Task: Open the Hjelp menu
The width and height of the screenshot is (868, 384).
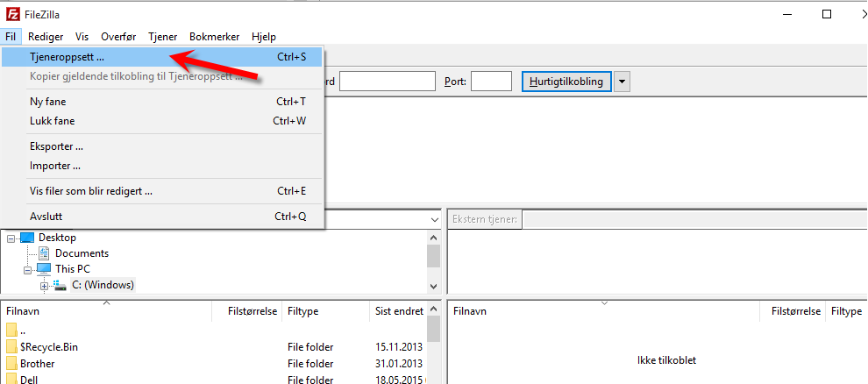Action: [264, 37]
